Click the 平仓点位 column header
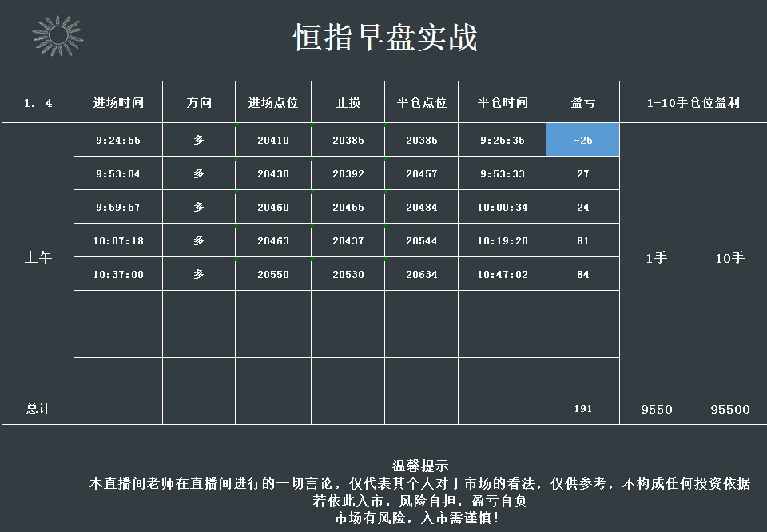This screenshot has height=532, width=767. tap(422, 102)
